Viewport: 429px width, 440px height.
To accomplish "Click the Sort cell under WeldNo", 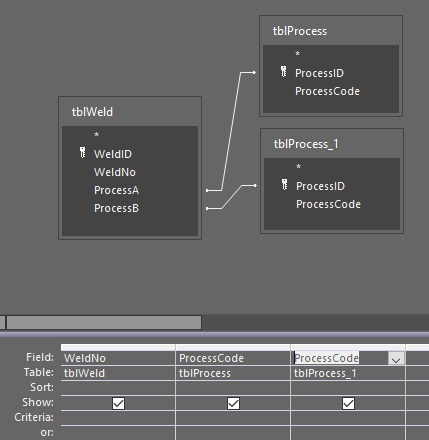I will [x=118, y=388].
